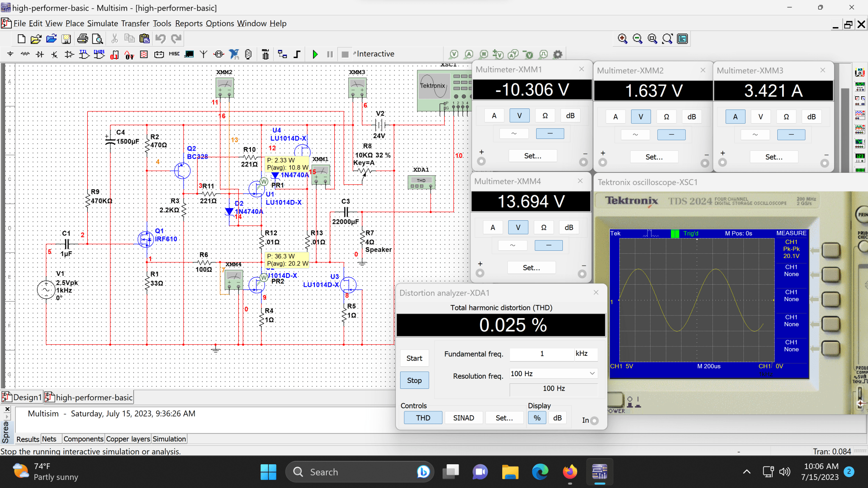
Task: Switch Multimeter-XMM3 to AC signal mode
Action: pyautogui.click(x=755, y=135)
